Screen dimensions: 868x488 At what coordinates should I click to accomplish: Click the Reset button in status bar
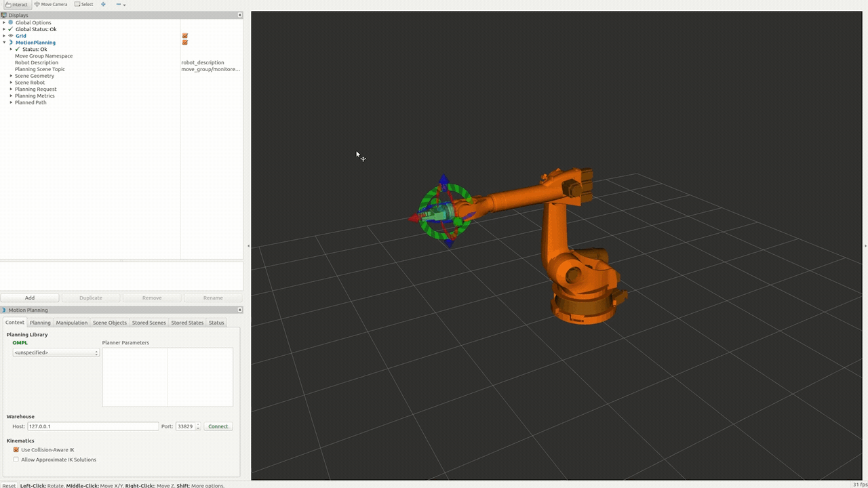(8, 485)
